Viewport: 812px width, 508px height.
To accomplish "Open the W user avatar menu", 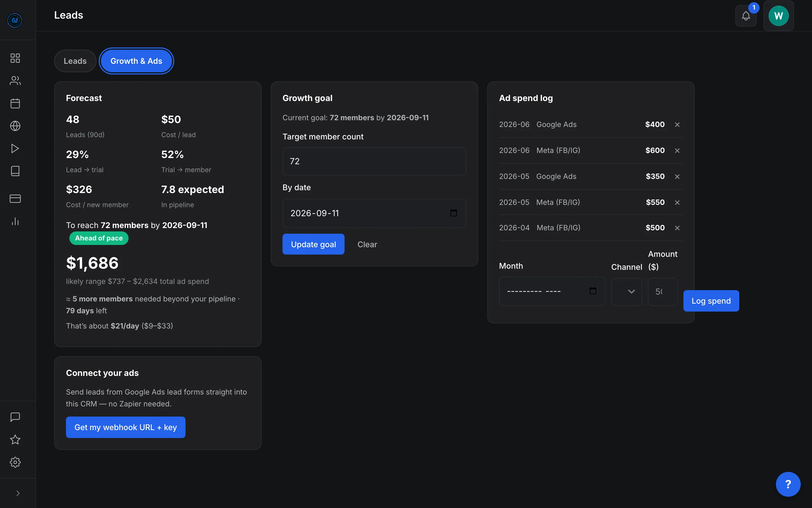I will [778, 16].
